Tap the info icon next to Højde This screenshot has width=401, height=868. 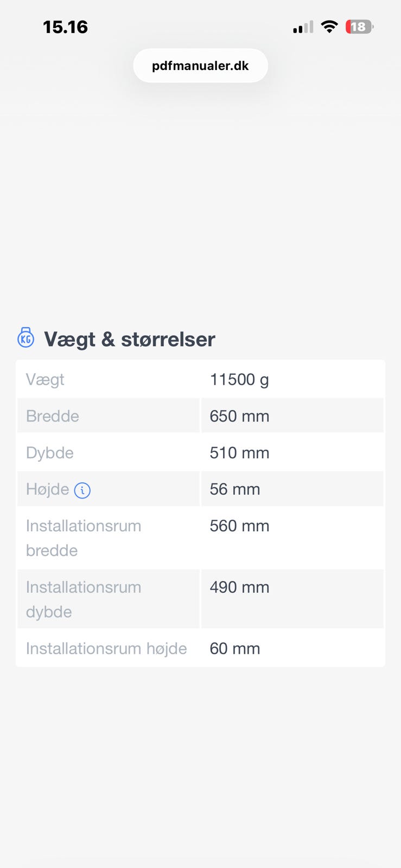(x=82, y=490)
